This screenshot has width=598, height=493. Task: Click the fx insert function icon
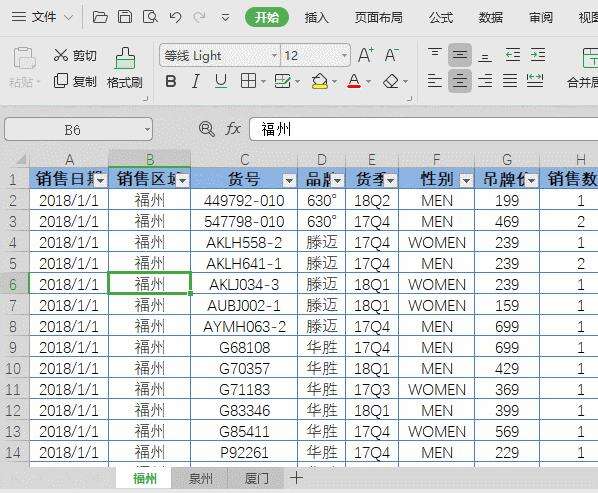click(x=233, y=129)
